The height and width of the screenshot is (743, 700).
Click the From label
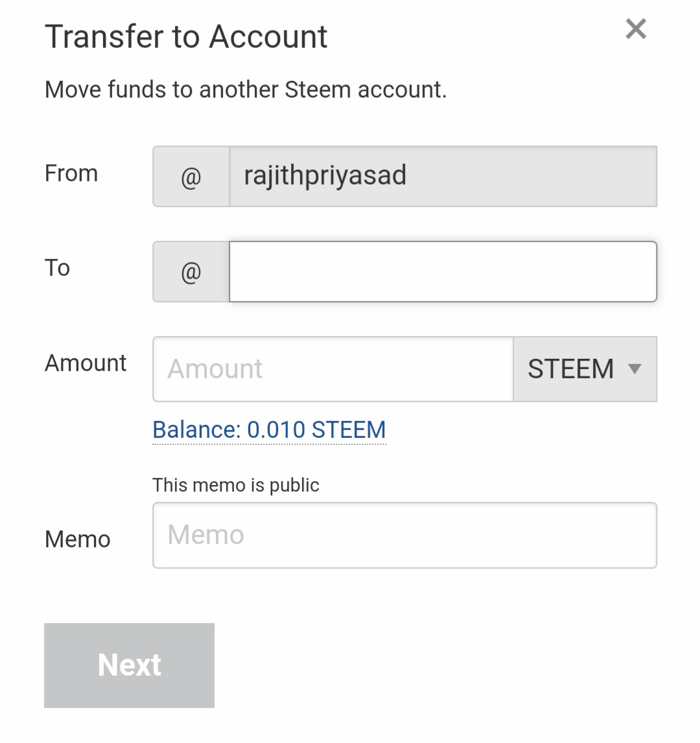pos(71,173)
